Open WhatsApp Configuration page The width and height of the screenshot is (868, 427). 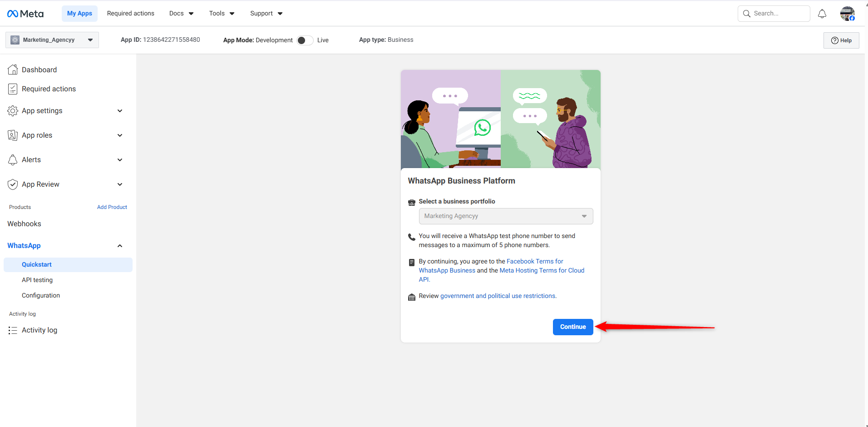[41, 296]
